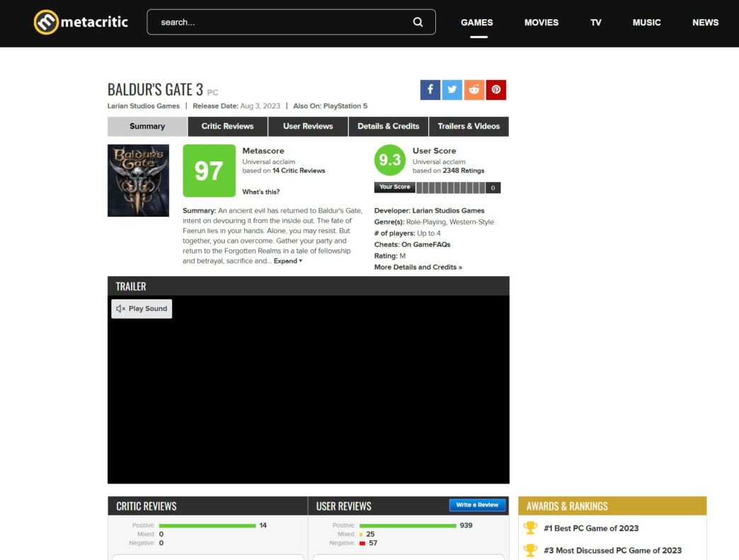The image size is (739, 560).
Task: Click the Critic Reviews section header
Action: click(147, 506)
